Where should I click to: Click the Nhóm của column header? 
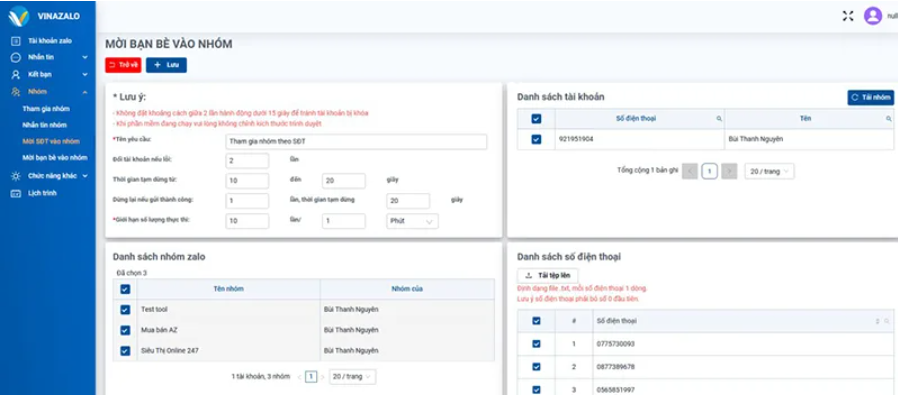[x=407, y=289]
